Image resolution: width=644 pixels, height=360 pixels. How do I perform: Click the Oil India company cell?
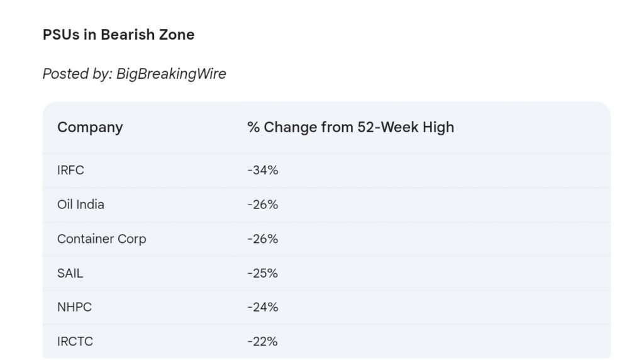click(80, 205)
